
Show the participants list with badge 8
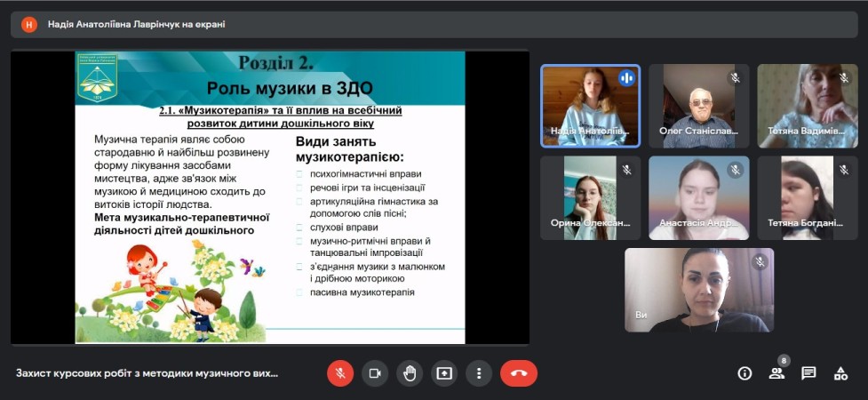click(x=776, y=372)
